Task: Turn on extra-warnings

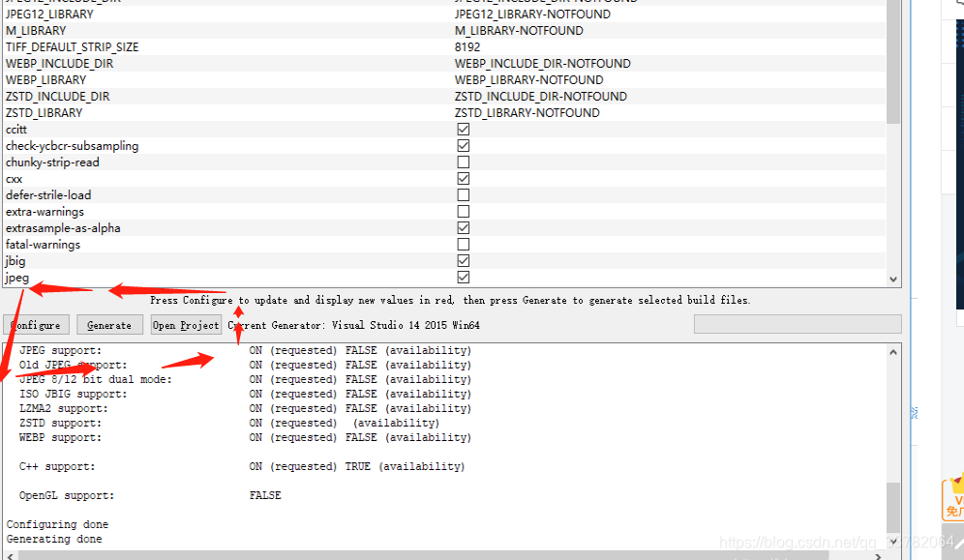Action: pyautogui.click(x=463, y=211)
